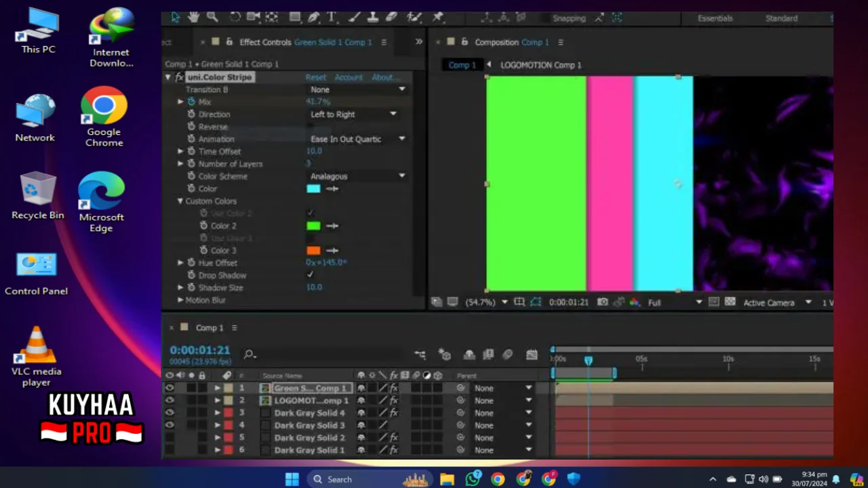Select the Pen tool
868x488 pixels.
point(313,17)
